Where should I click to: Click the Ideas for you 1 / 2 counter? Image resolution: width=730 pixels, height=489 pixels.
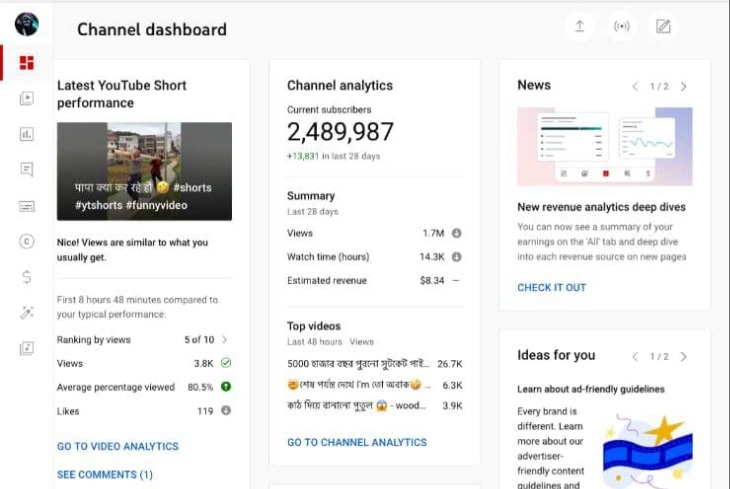(x=659, y=356)
